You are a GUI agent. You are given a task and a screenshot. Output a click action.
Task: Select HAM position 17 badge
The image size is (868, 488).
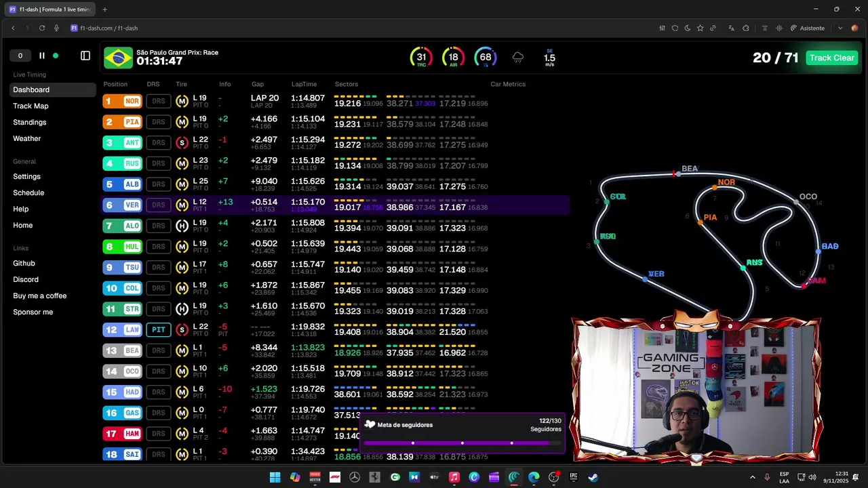[123, 434]
